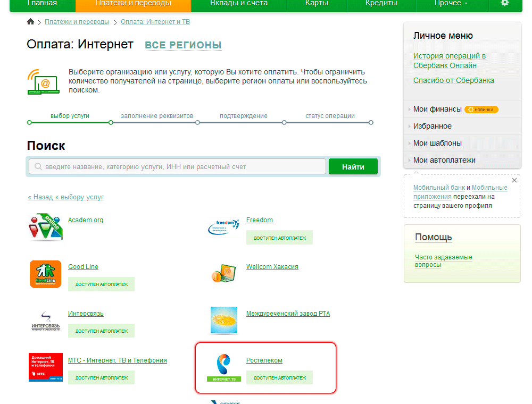Click the Найти search button
The height and width of the screenshot is (404, 532).
coord(353,166)
